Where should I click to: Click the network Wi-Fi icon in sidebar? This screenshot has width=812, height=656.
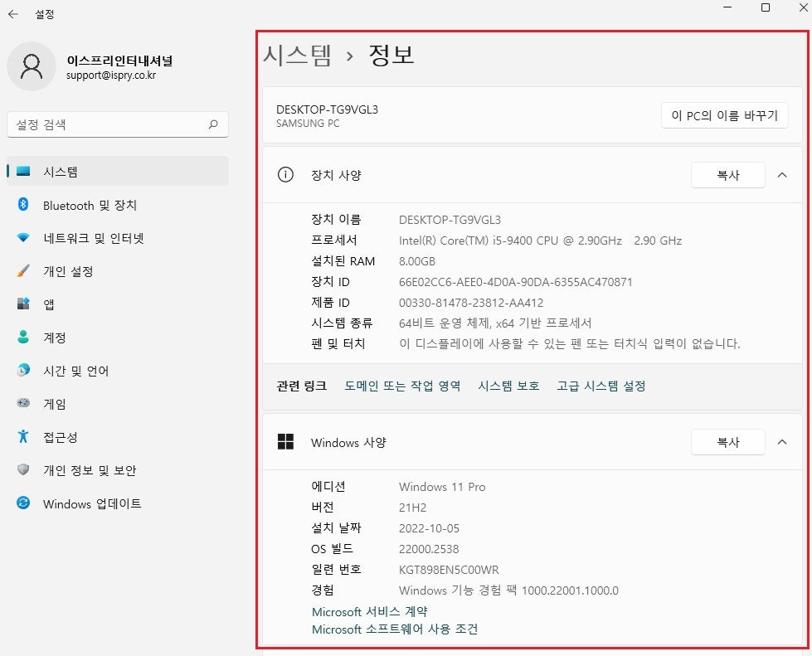pyautogui.click(x=23, y=238)
